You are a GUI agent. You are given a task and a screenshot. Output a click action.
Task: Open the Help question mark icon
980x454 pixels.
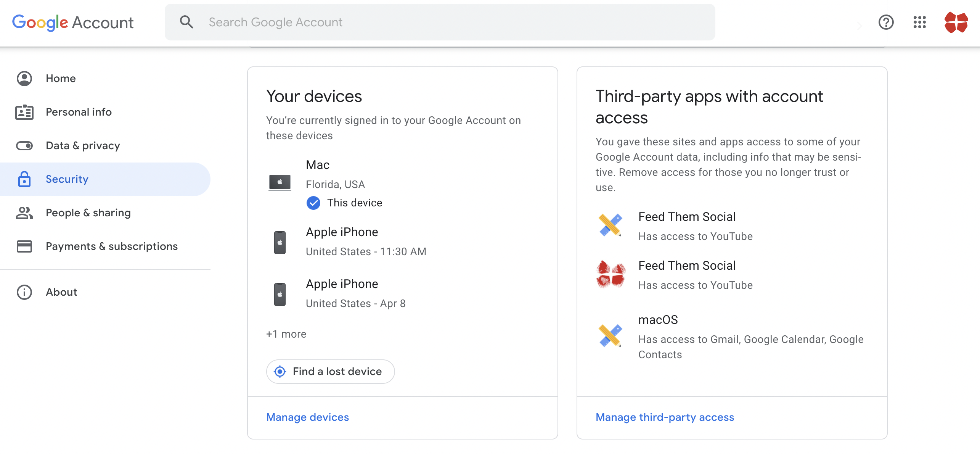(x=886, y=22)
